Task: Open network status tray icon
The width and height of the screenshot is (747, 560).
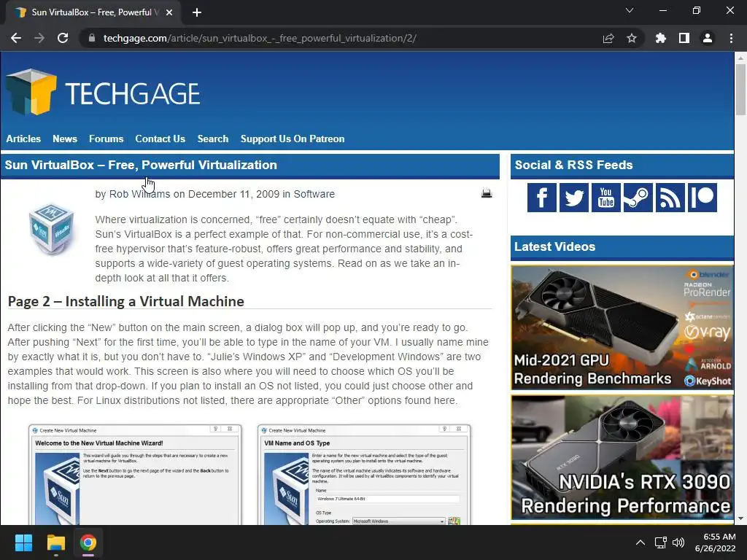Action: (660, 542)
